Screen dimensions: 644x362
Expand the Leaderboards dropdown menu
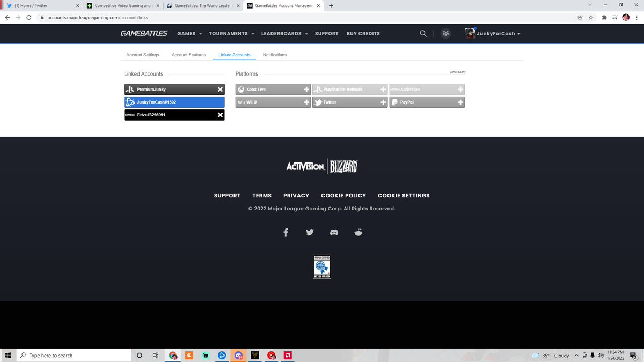[x=284, y=33]
